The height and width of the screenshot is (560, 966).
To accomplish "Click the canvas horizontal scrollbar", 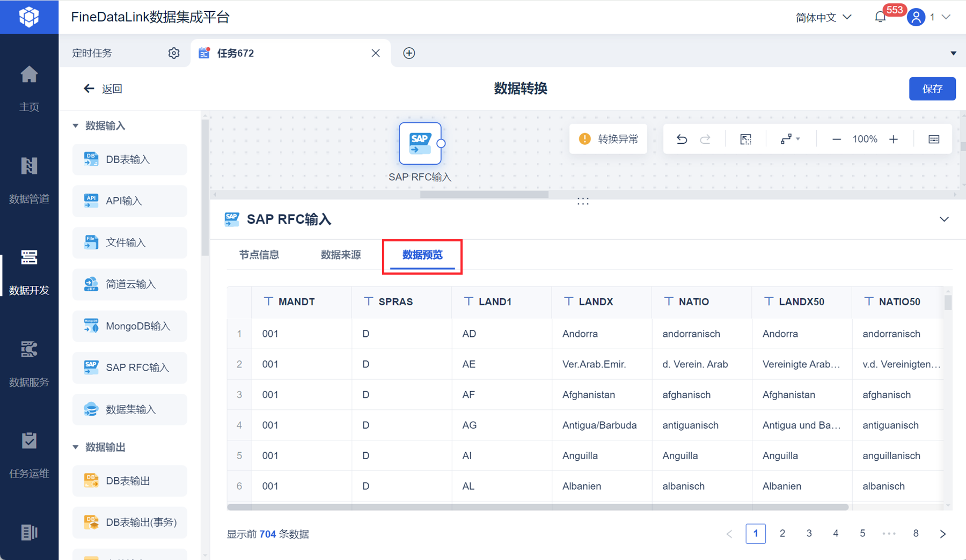I will click(484, 195).
